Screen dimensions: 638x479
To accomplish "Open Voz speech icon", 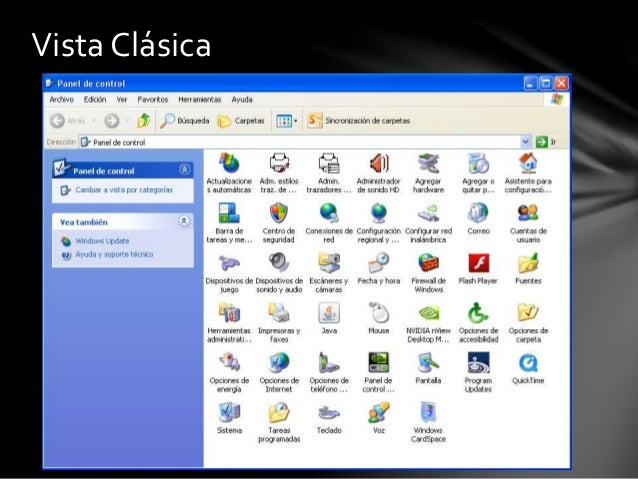I will [378, 413].
